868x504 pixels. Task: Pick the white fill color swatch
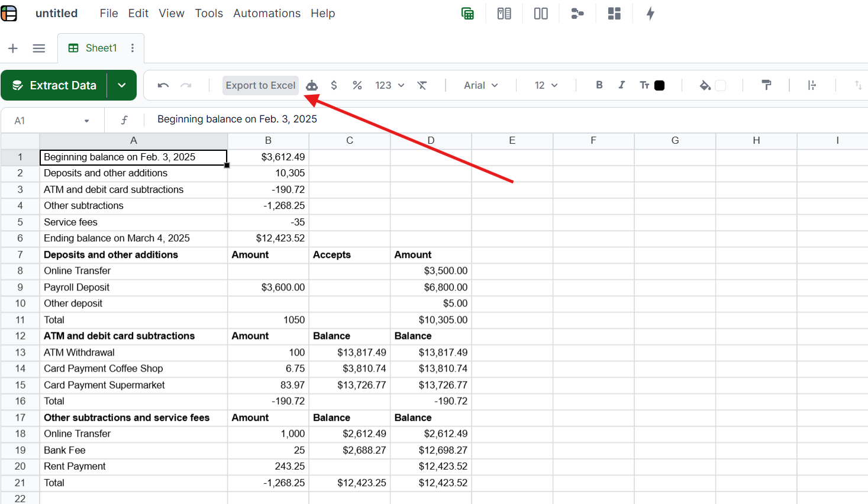tap(721, 86)
